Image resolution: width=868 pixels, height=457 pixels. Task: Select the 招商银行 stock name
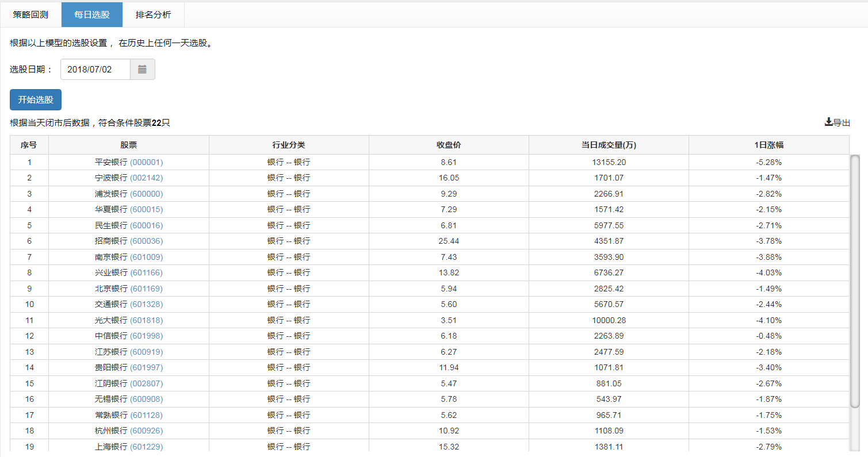tap(111, 241)
